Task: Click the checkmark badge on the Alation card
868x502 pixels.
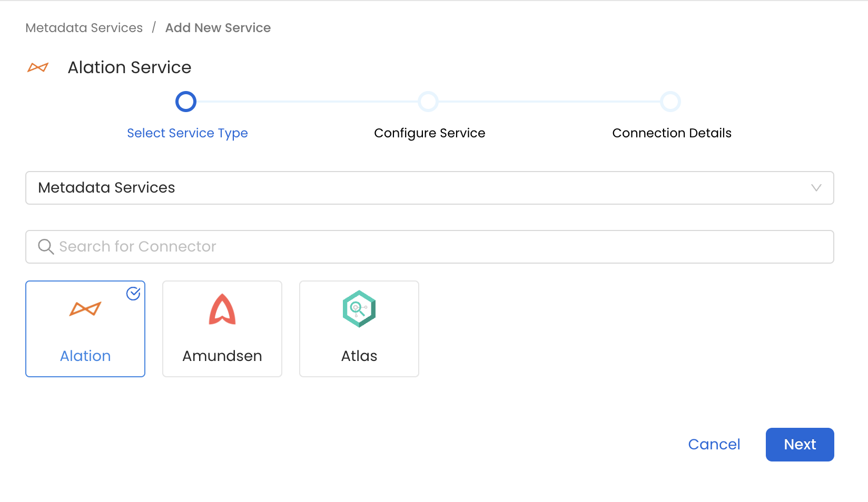Action: tap(133, 294)
